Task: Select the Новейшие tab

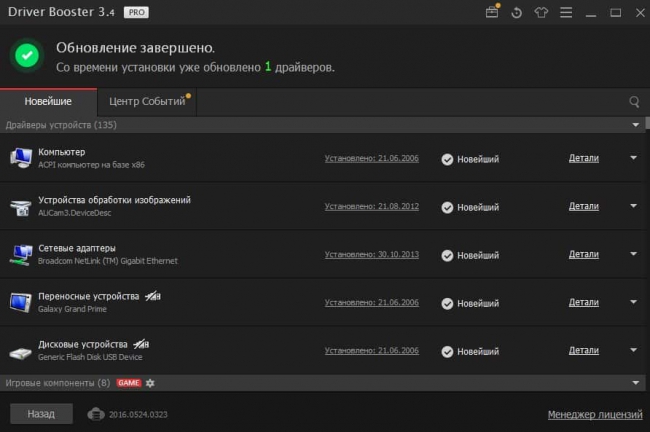Action: click(x=49, y=102)
